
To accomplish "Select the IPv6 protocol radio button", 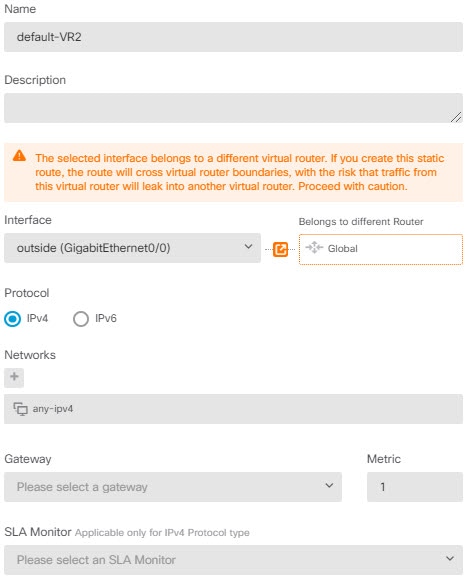I will [81, 319].
